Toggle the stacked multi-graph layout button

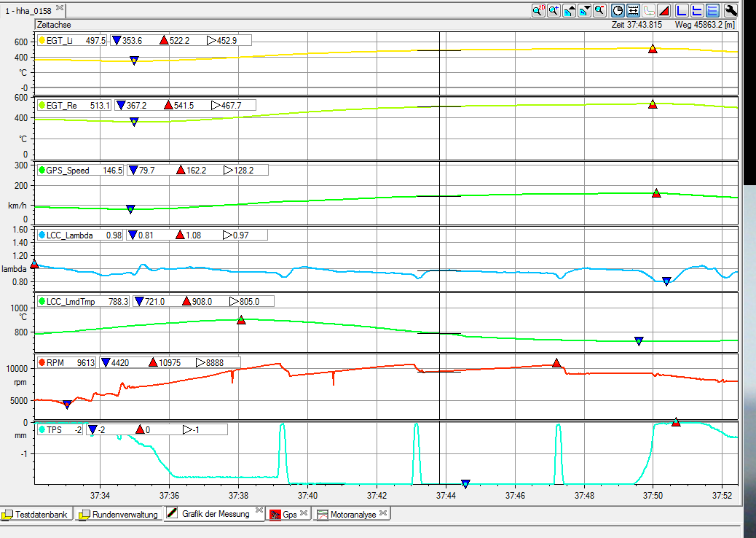click(x=713, y=10)
